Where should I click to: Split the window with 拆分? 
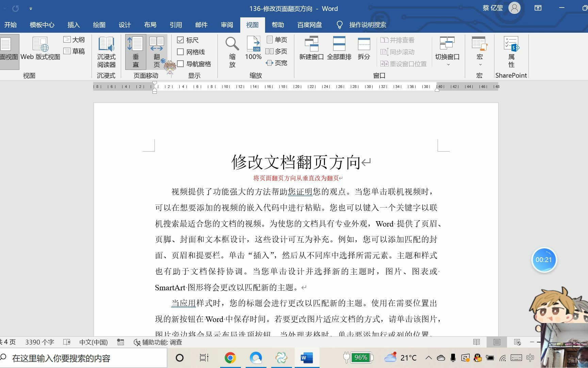(364, 49)
